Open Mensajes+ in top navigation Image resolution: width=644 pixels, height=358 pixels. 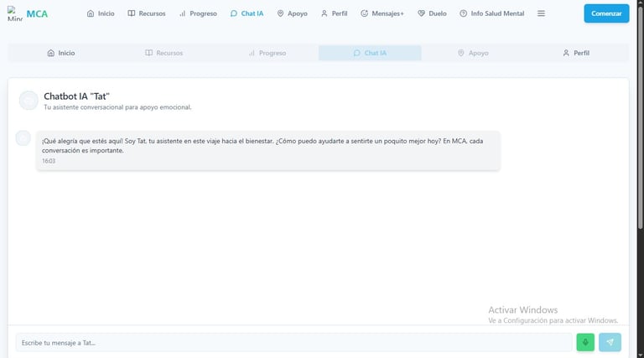[x=382, y=13]
